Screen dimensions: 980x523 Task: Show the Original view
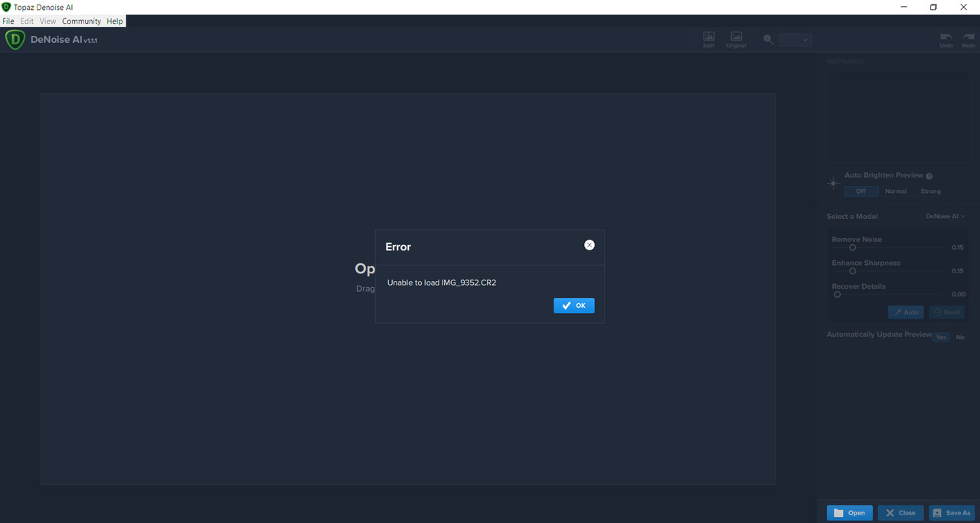[x=736, y=40]
